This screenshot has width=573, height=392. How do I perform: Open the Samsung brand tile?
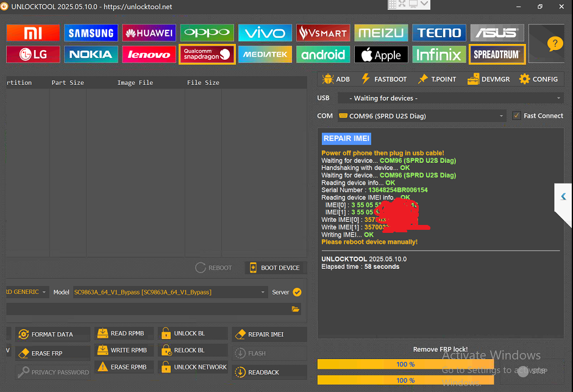pos(91,33)
